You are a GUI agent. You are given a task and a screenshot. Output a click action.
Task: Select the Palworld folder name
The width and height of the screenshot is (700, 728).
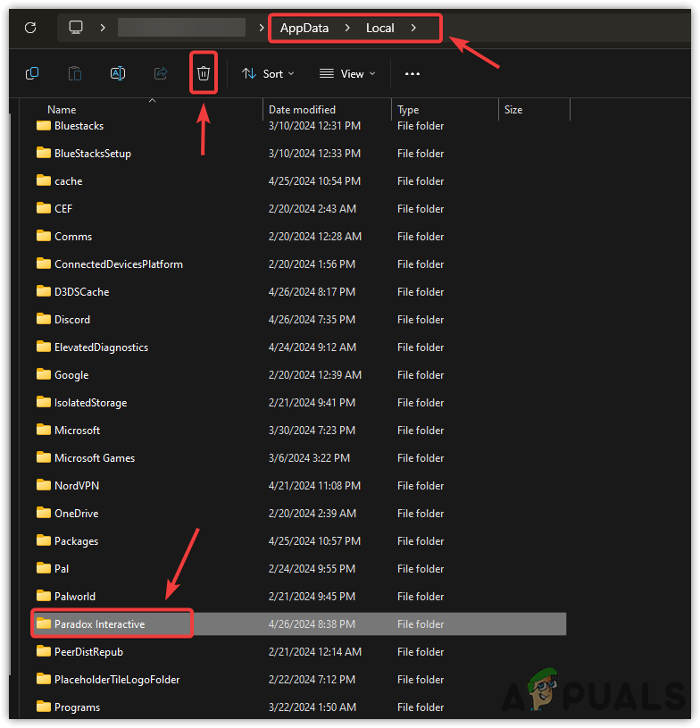pos(75,596)
